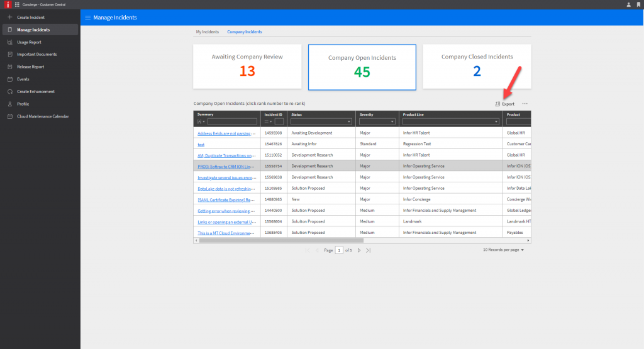Click the Export button
644x349 pixels.
point(504,104)
